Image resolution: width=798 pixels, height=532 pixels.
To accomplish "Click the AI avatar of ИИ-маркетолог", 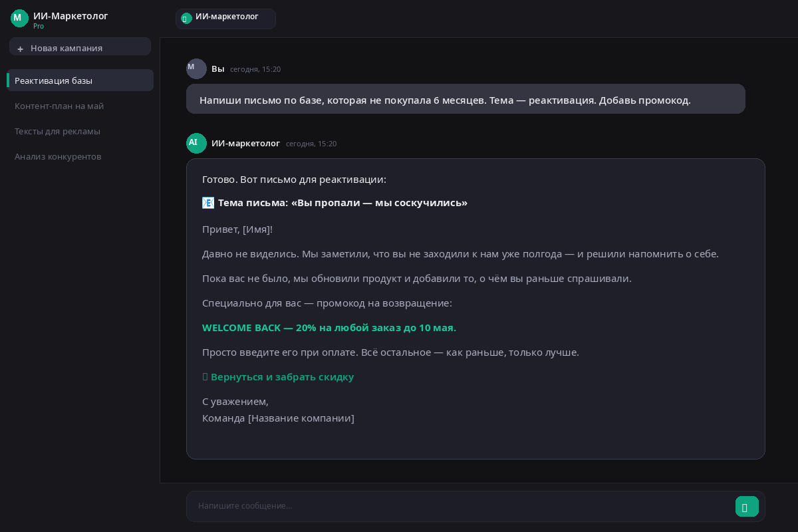I will tap(196, 143).
